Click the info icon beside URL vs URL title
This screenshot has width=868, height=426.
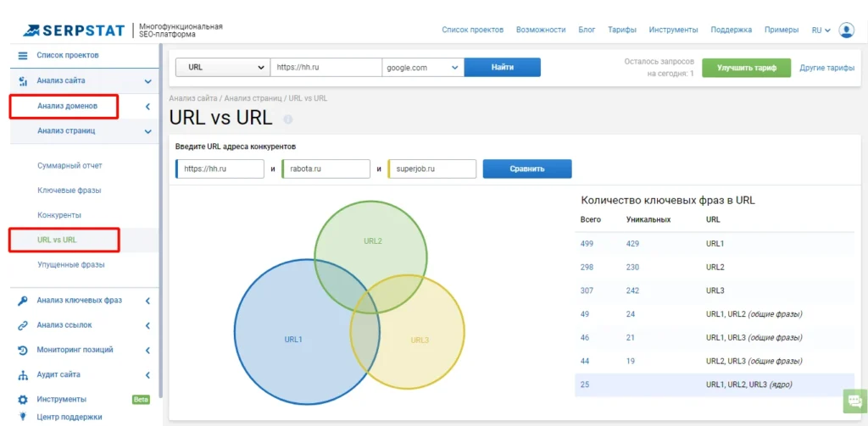pyautogui.click(x=288, y=119)
